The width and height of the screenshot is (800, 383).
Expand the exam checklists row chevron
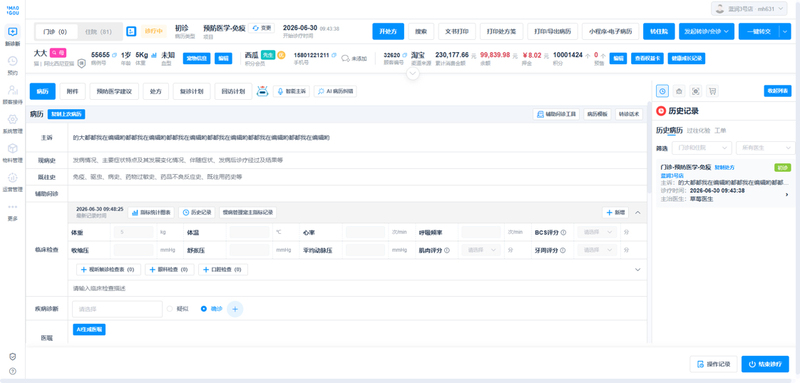point(637,269)
